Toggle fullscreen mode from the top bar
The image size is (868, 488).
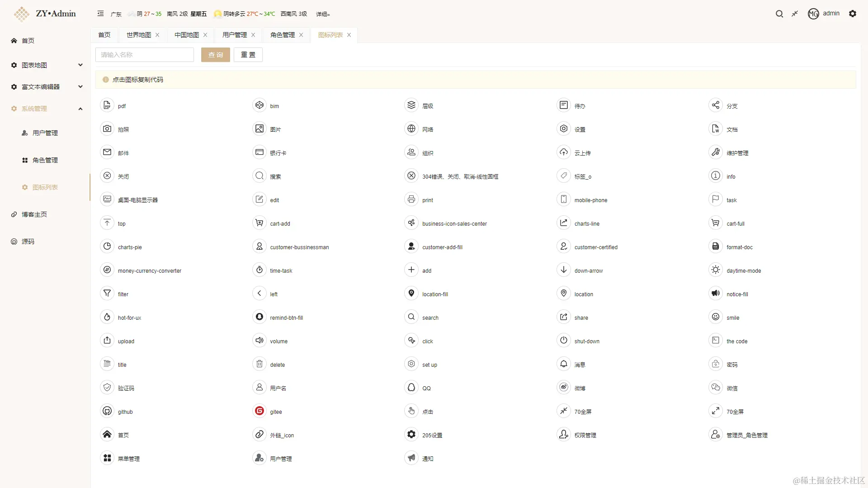point(795,14)
